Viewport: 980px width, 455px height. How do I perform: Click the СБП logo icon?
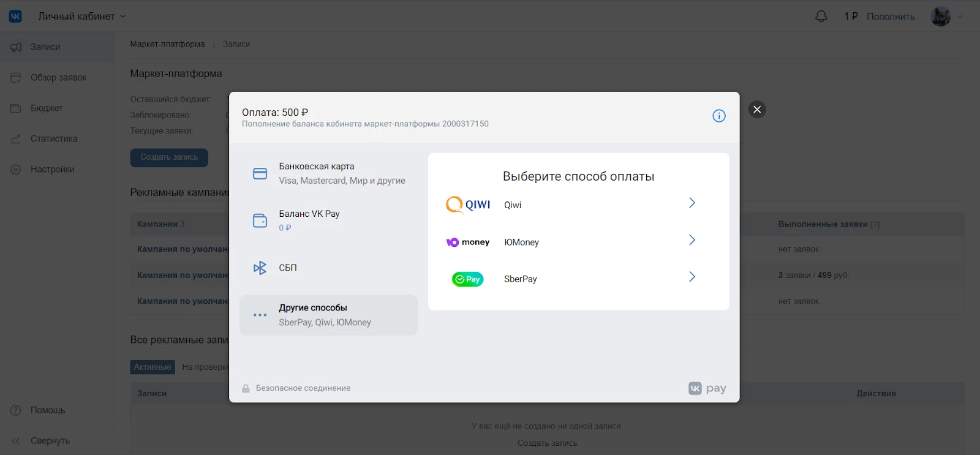click(x=260, y=268)
